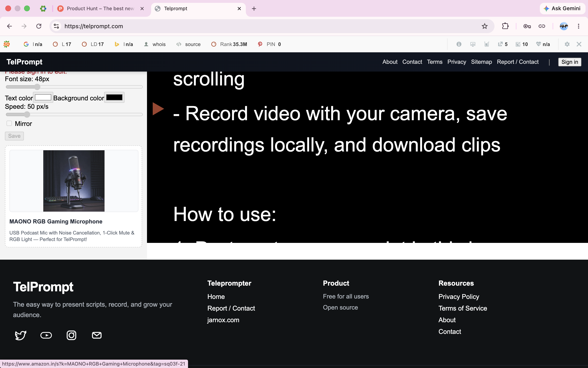Click the Ask Gemini button
The height and width of the screenshot is (368, 588).
562,9
